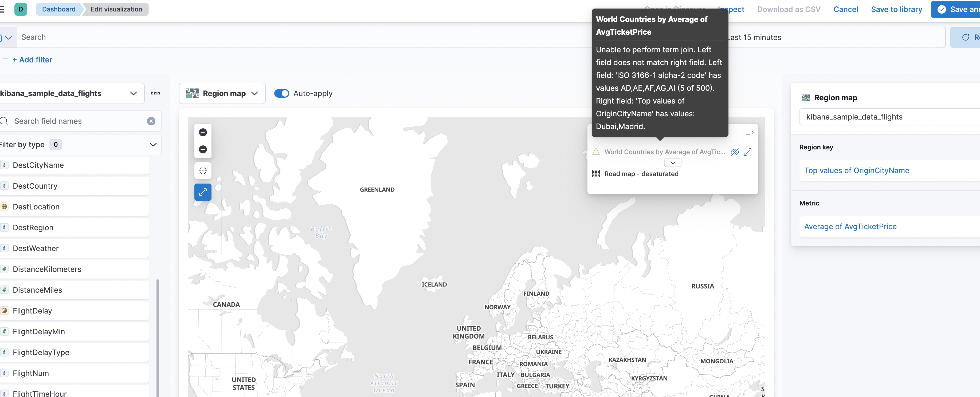This screenshot has height=397, width=980.
Task: Click the field list scrollbar
Action: [158, 338]
